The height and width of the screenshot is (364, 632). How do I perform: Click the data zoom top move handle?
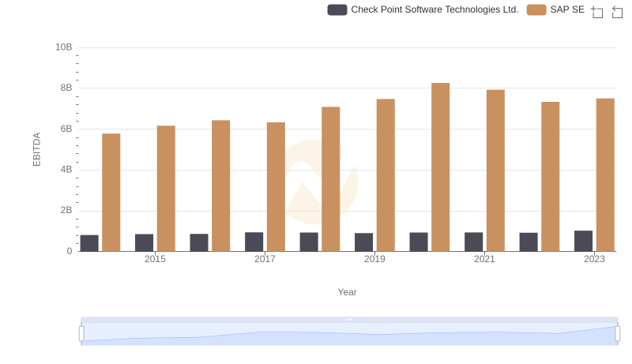pyautogui.click(x=349, y=319)
